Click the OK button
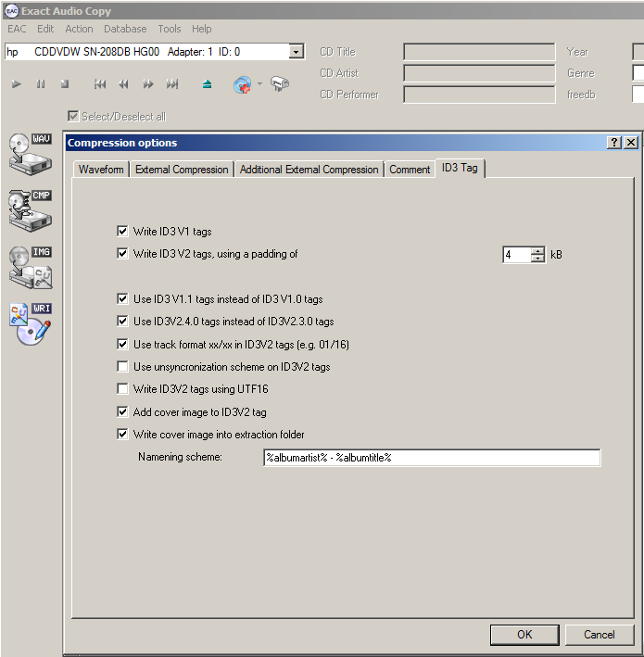Viewport: 644px width, 657px height. pyautogui.click(x=524, y=635)
